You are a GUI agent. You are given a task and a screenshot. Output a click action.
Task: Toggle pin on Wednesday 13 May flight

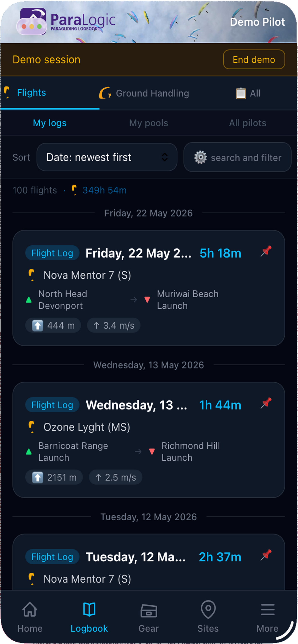(266, 403)
